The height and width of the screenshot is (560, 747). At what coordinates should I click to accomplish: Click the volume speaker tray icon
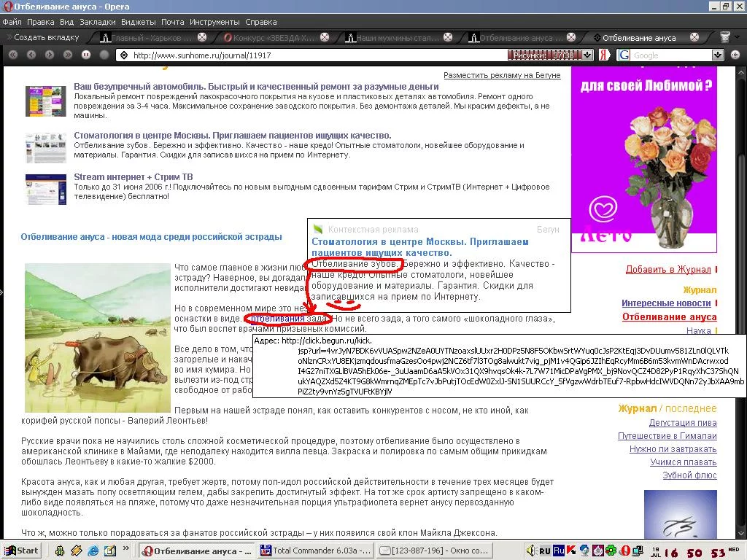click(x=531, y=551)
